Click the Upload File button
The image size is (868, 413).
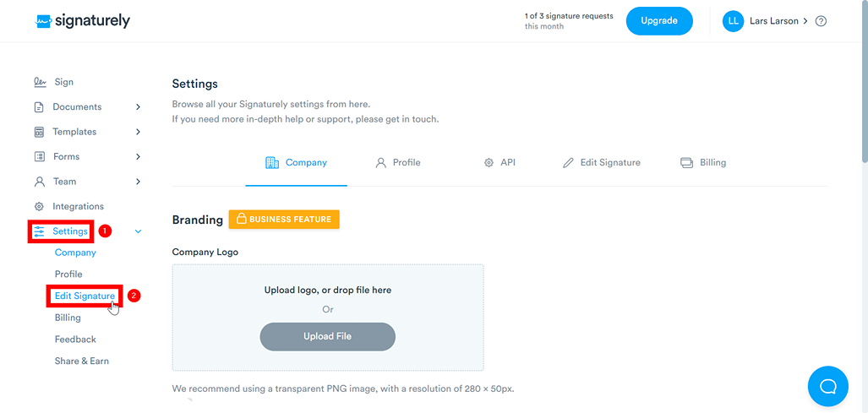pyautogui.click(x=327, y=336)
